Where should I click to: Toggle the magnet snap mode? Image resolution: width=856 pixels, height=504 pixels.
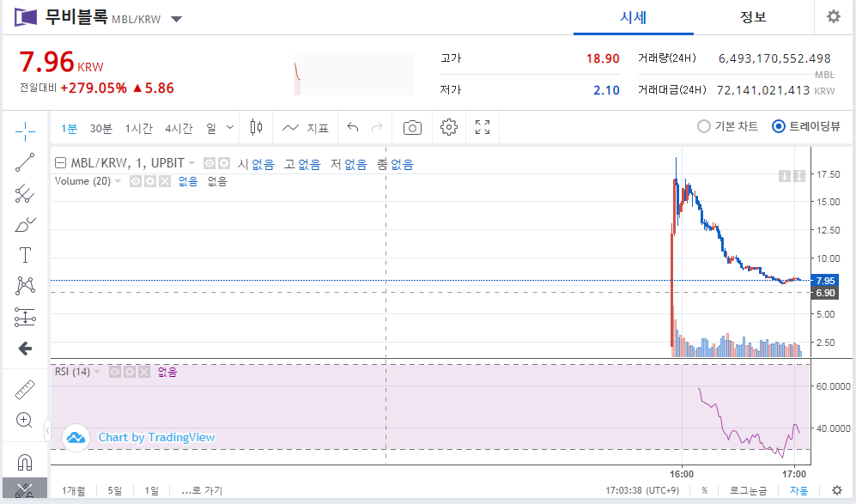[25, 463]
